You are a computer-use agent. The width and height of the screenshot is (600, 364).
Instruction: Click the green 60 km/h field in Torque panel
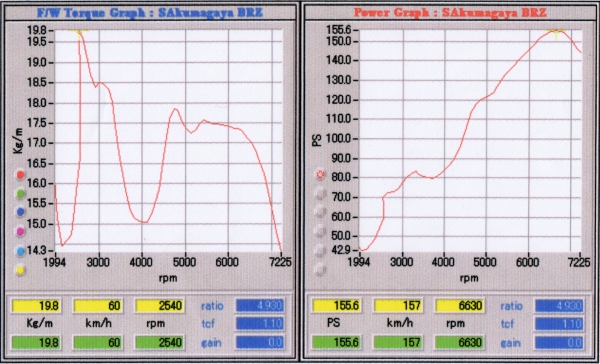point(98,342)
